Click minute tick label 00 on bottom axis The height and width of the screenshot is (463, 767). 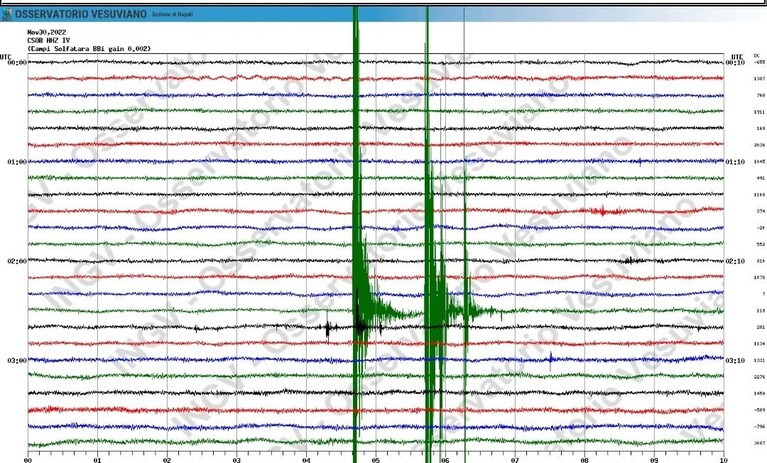pos(28,460)
